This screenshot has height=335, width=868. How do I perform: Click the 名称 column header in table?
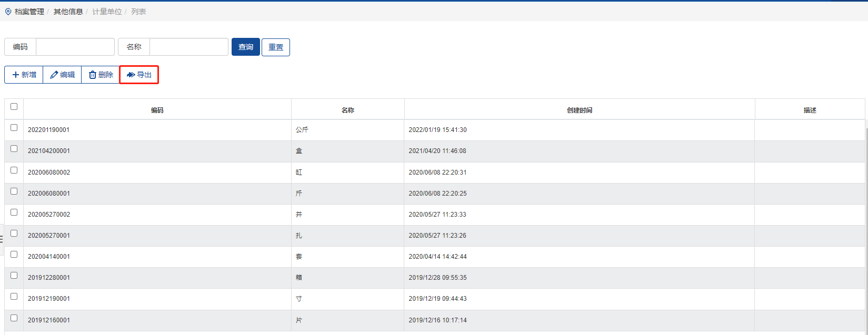347,110
